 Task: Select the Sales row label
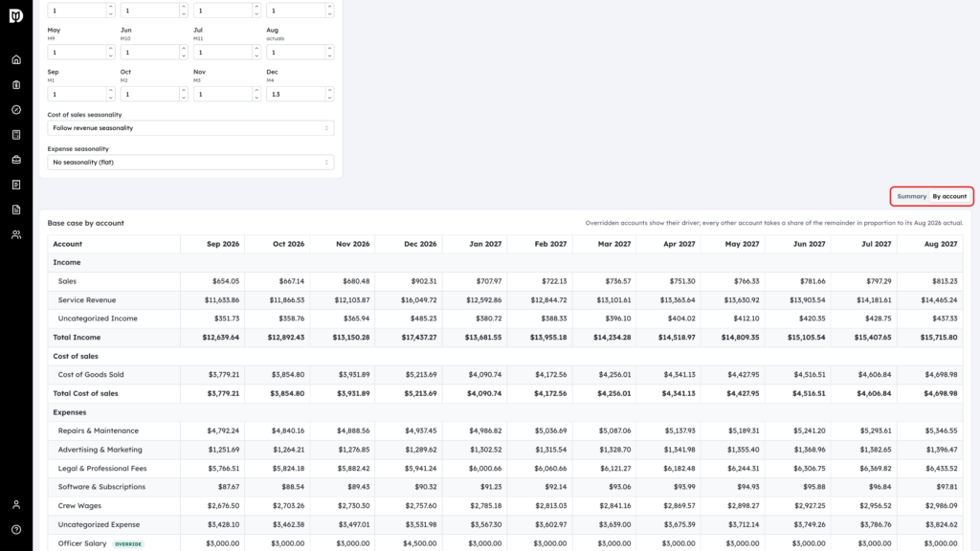point(67,281)
